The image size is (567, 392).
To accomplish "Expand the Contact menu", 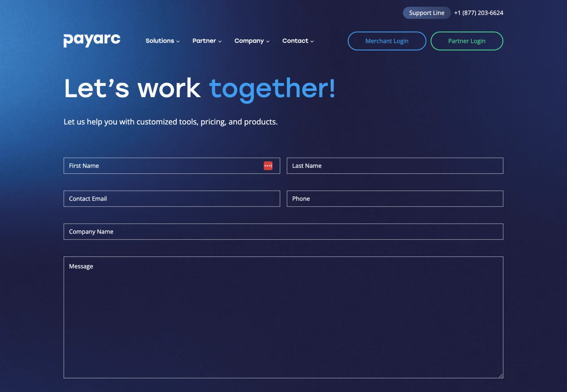I will pos(298,41).
